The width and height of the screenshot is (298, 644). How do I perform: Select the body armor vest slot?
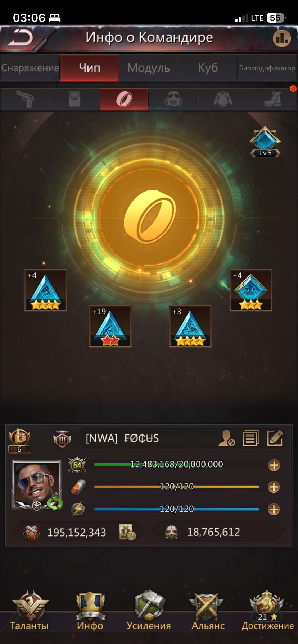[x=74, y=99]
